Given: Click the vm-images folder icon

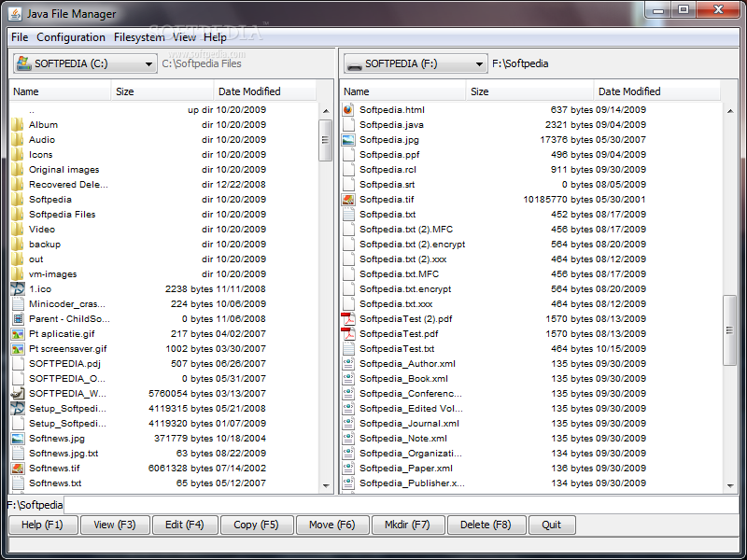Looking at the screenshot, I should [x=17, y=273].
